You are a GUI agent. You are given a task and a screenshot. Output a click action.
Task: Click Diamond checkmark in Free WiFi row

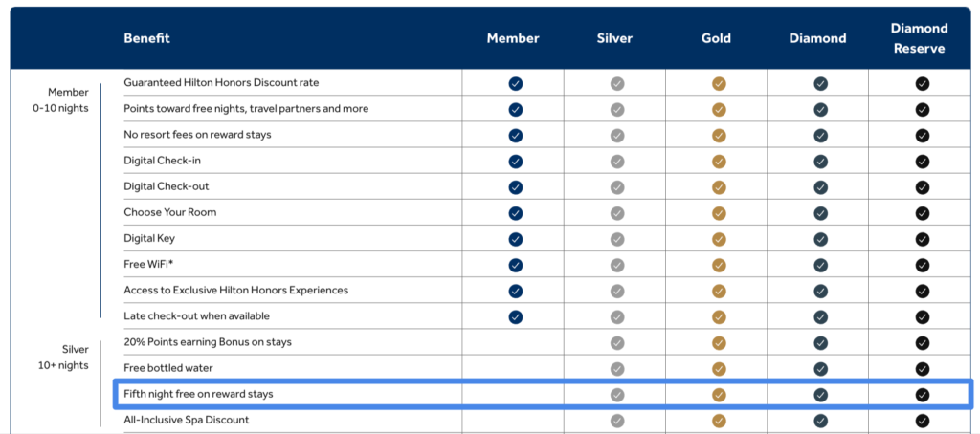tap(820, 265)
